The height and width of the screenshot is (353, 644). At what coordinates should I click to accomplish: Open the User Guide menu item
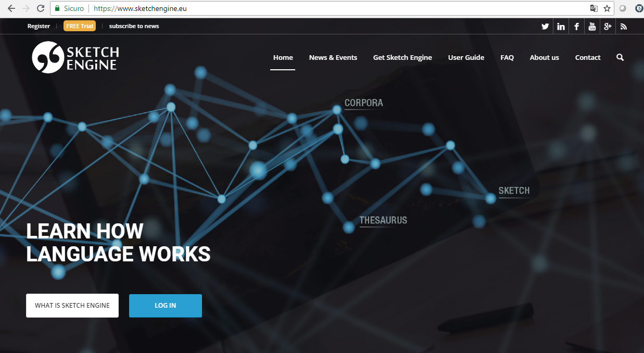click(x=466, y=58)
